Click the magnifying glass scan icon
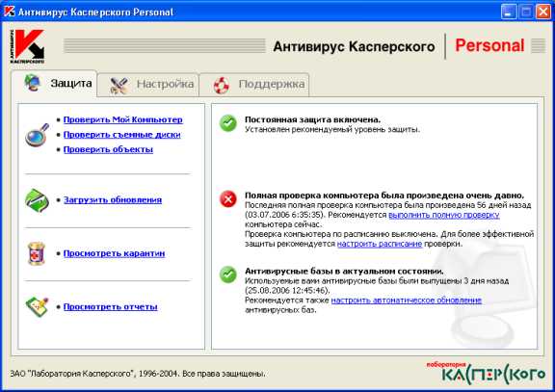The height and width of the screenshot is (392, 555). tap(37, 135)
